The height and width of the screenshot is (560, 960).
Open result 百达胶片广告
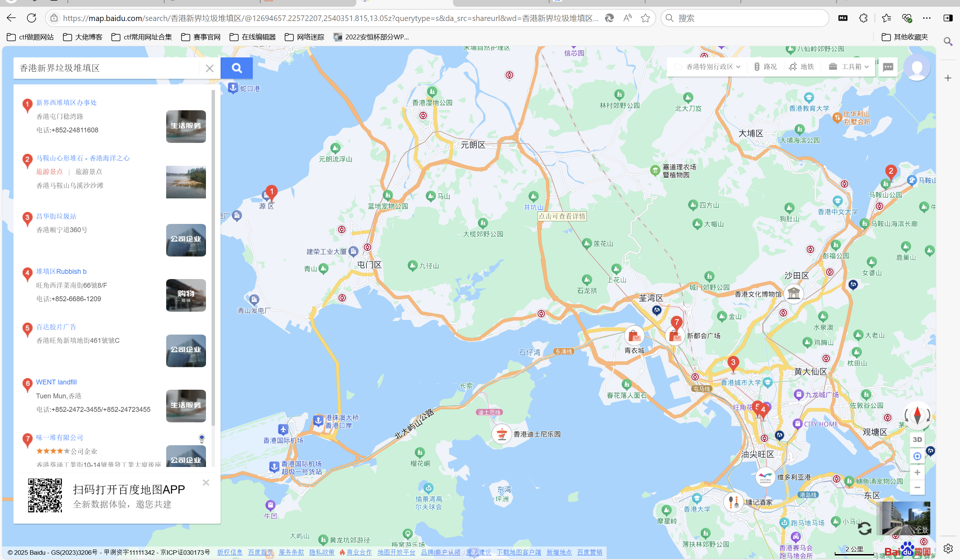(x=56, y=327)
